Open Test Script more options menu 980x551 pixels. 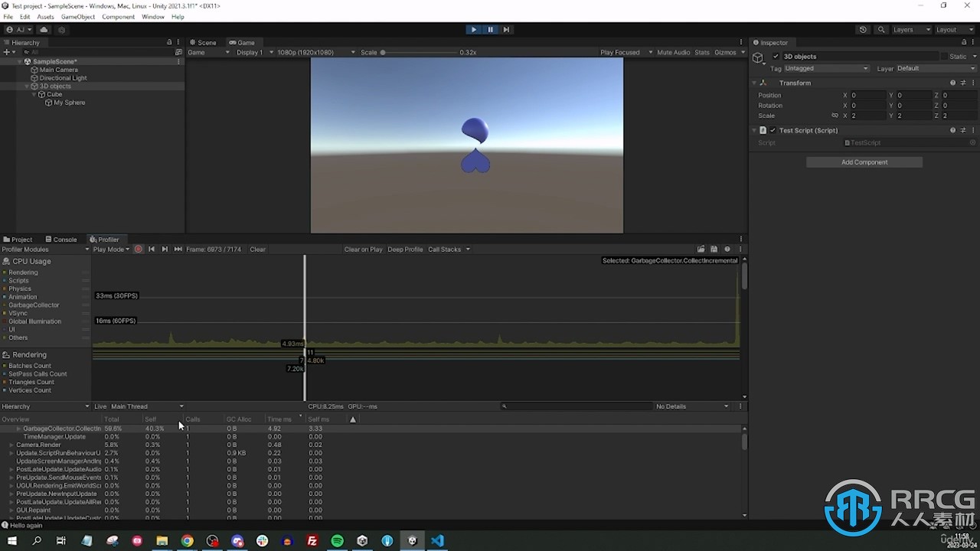pos(973,130)
